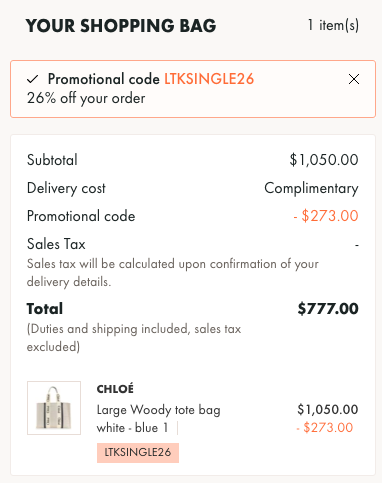Click the product price $1,050.00 beside tote
This screenshot has width=382, height=483.
point(328,409)
